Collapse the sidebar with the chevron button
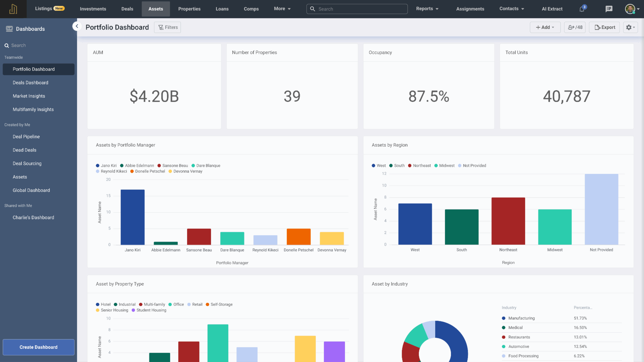The width and height of the screenshot is (644, 362). pos(77,26)
